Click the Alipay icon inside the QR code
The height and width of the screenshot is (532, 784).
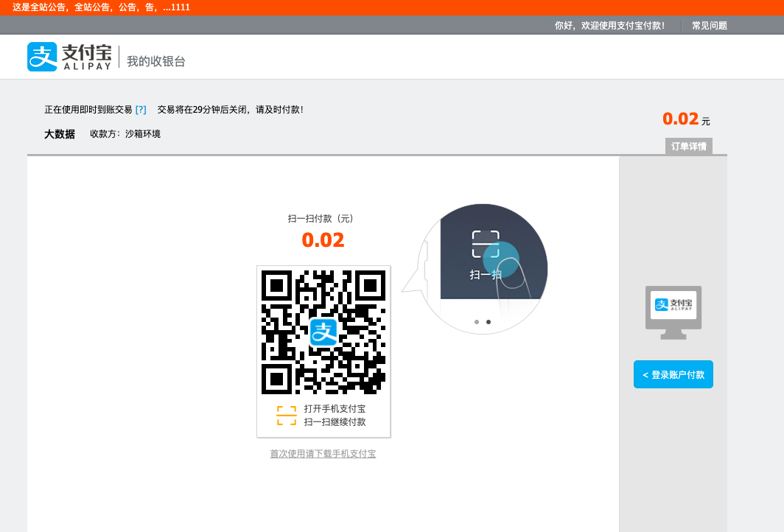click(323, 332)
